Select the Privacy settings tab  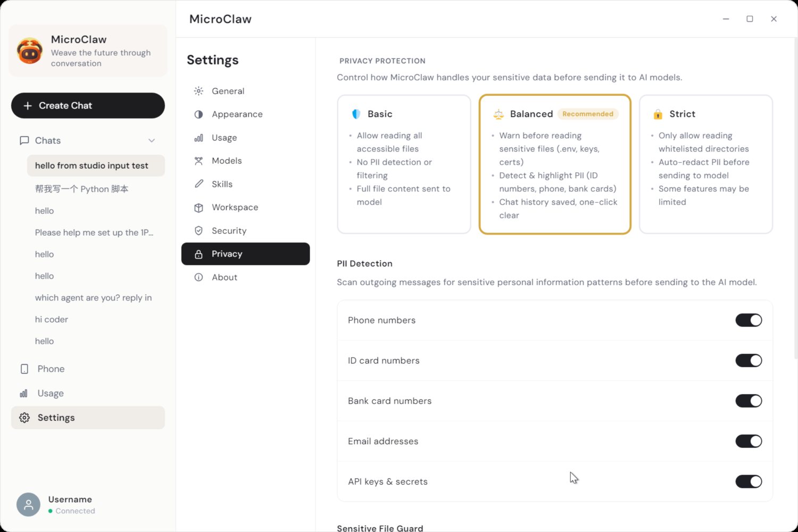click(x=245, y=254)
